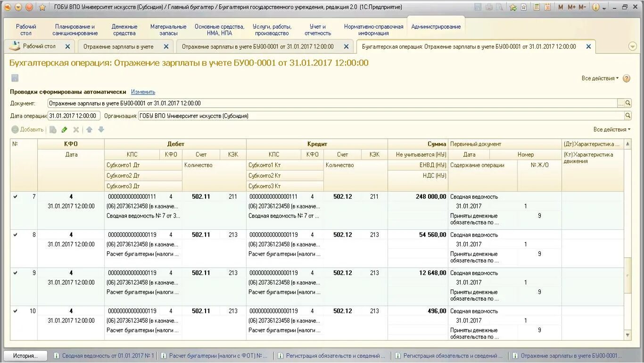This screenshot has width=644, height=363.
Task: Select the sum cell 54 560,00
Action: [417, 235]
